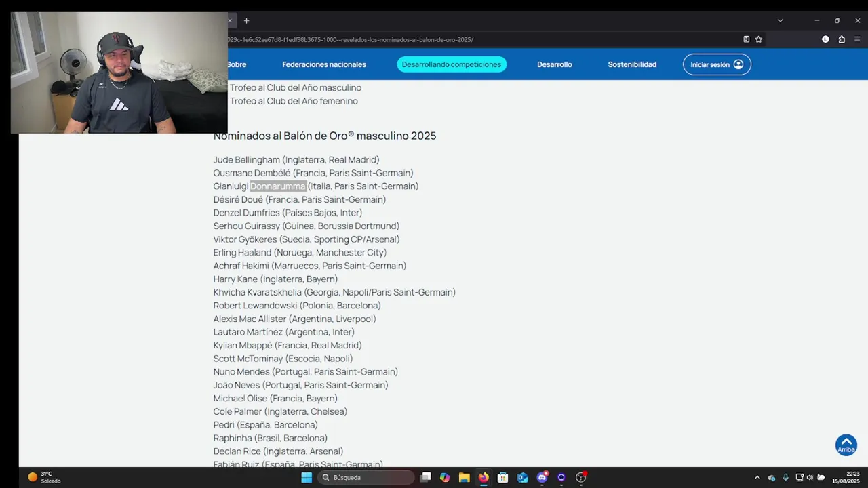Click the highlighted Donnarumma word

click(x=278, y=186)
